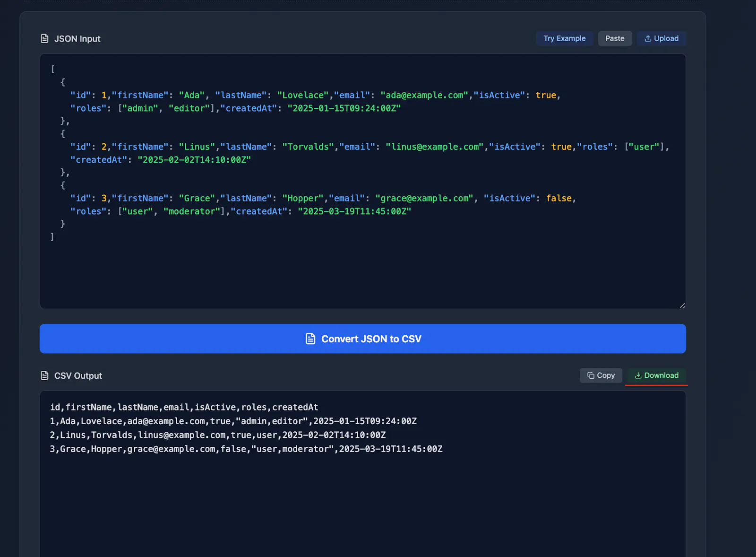Viewport: 756px width, 557px height.
Task: Click the "ada@example.com" string in JSON
Action: click(x=424, y=95)
